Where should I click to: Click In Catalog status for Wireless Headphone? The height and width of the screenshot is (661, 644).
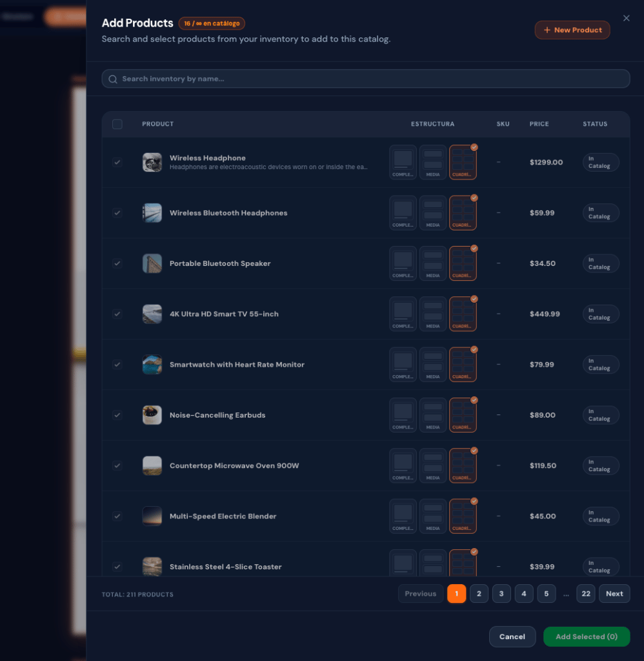tap(601, 162)
